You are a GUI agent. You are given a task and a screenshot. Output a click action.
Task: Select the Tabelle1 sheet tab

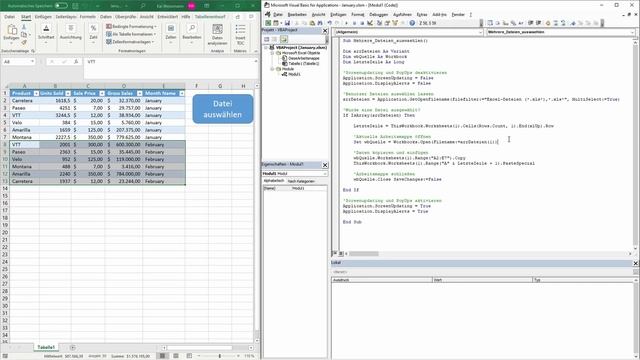(x=46, y=347)
